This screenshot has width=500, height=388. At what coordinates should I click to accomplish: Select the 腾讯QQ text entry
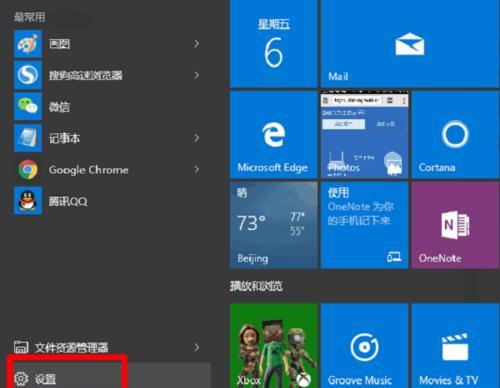click(x=68, y=201)
